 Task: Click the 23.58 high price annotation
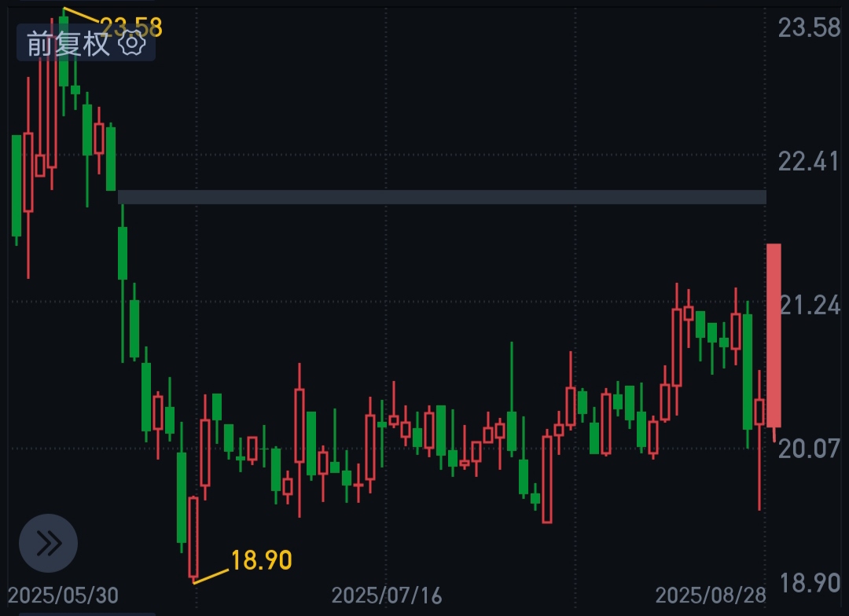point(131,27)
